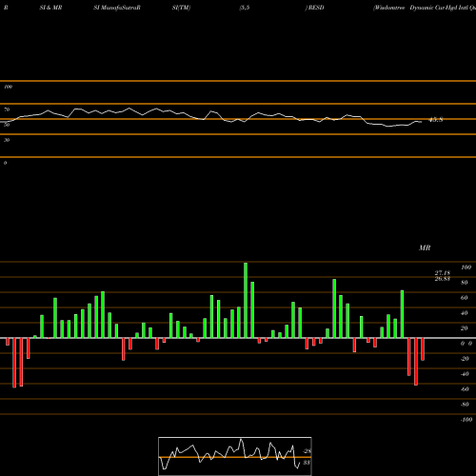Click the RSI axis label 0
Screen dimensions: 476x476
[x=5, y=163]
